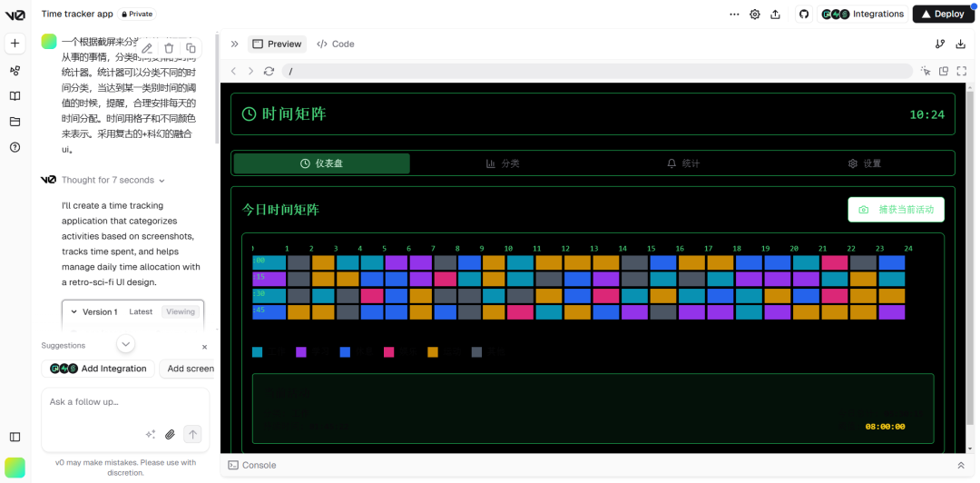Viewport: 980px width, 483px height.
Task: Click the 时间矩阵 header title
Action: (x=294, y=113)
